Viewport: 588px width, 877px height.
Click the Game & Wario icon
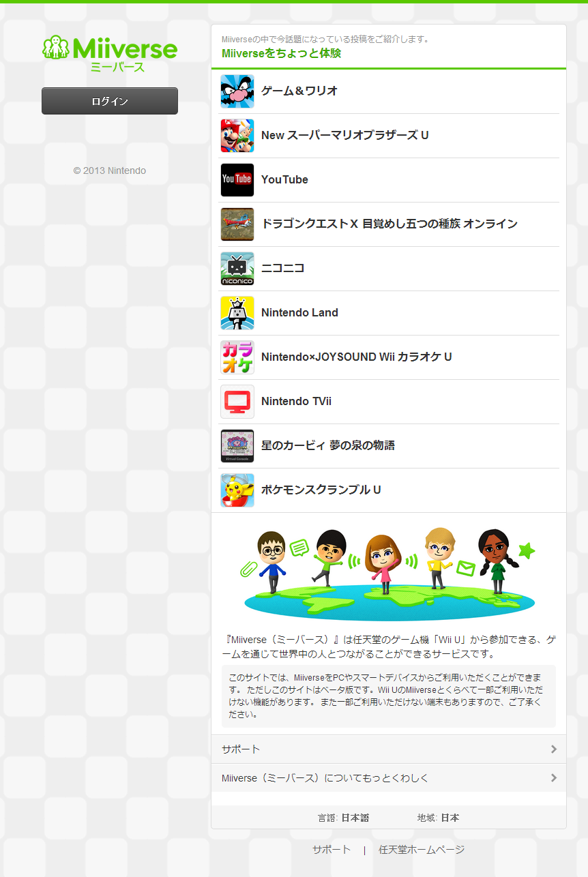(x=237, y=91)
